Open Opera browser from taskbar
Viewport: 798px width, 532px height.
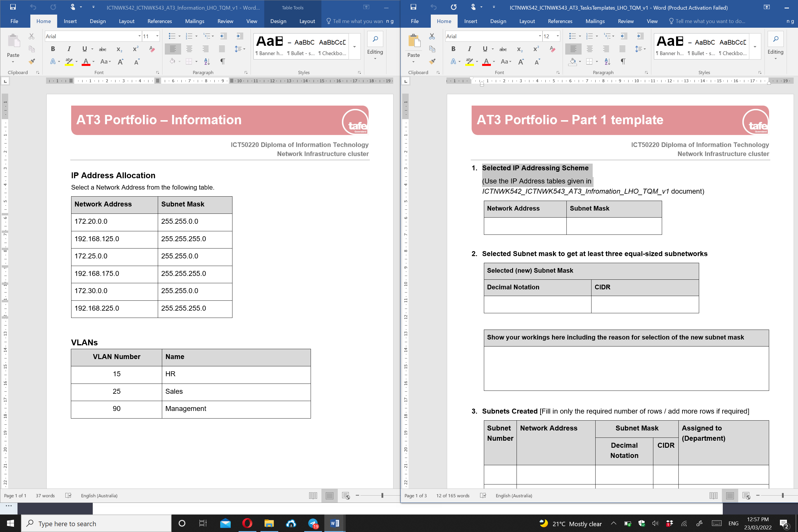pyautogui.click(x=247, y=523)
